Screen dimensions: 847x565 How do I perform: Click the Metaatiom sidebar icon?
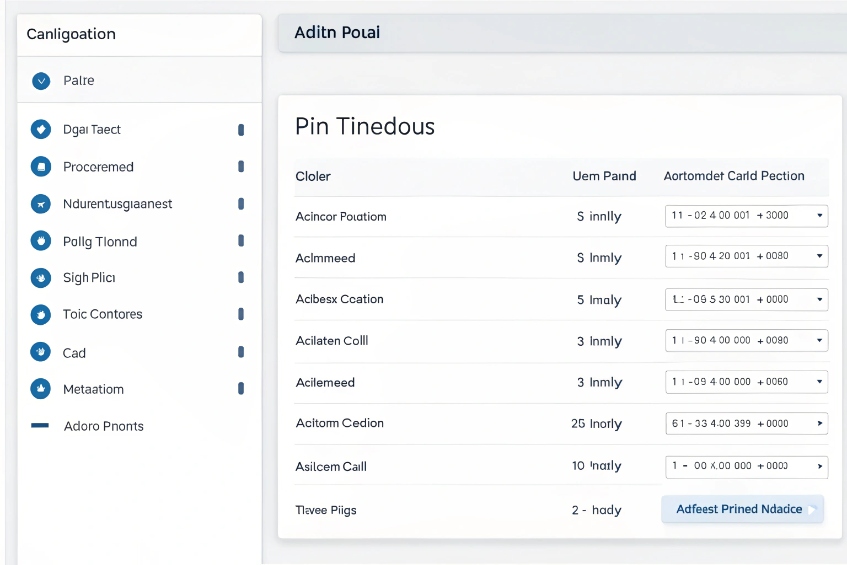click(41, 389)
